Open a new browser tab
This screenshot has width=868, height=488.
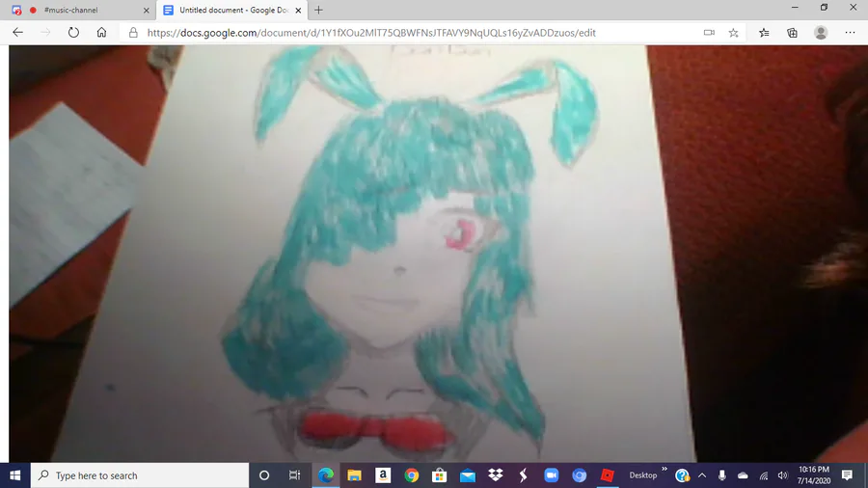tap(318, 10)
